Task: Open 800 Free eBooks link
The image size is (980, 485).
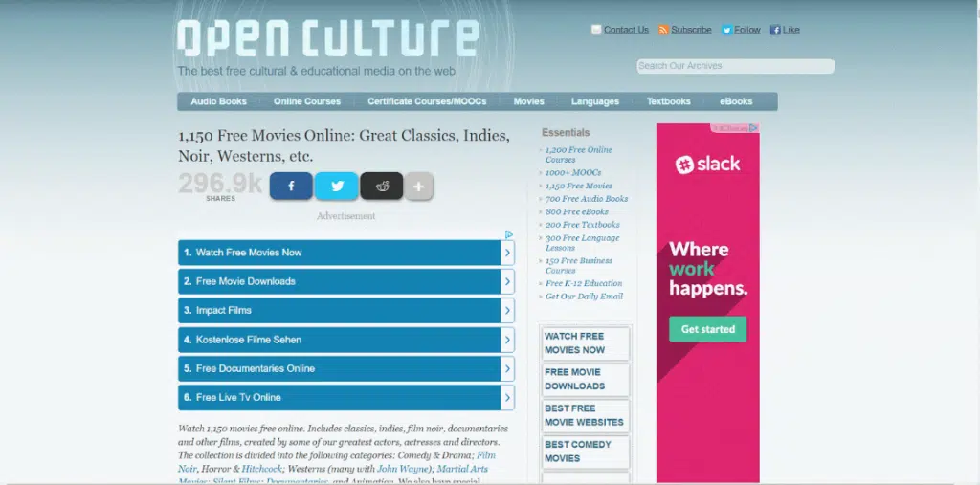Action: 577,211
